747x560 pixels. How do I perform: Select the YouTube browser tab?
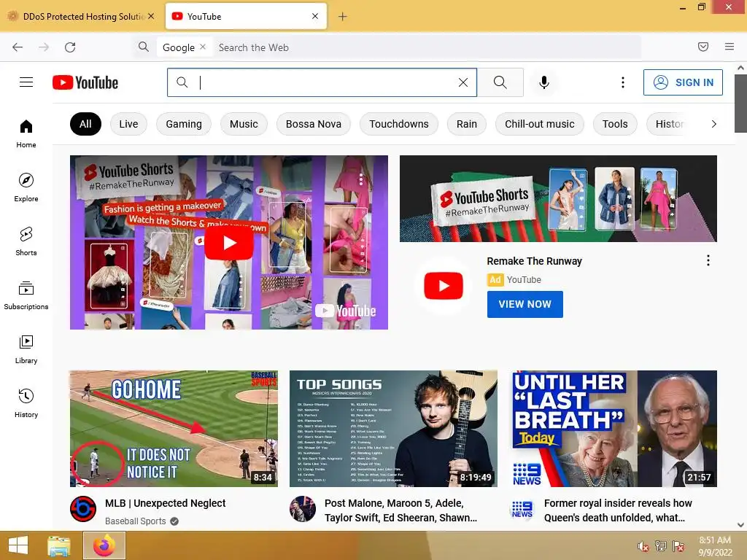pos(246,16)
